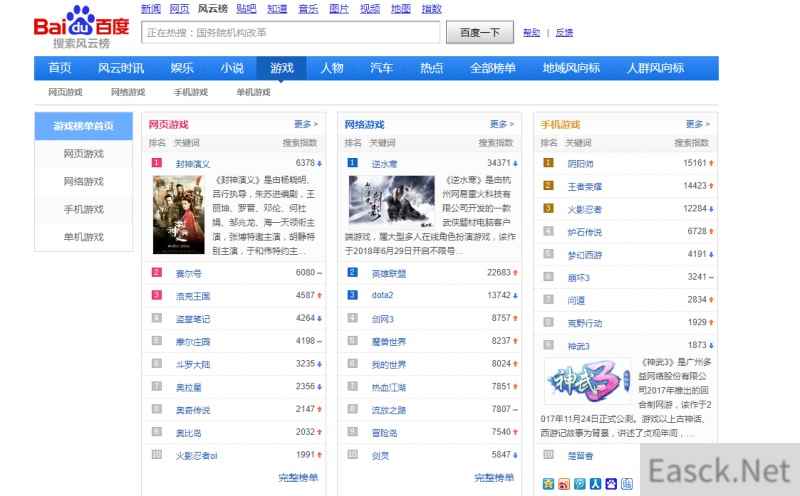This screenshot has width=800, height=496.
Task: Expand 更多 in the 网页游戏 panel
Action: 307,125
